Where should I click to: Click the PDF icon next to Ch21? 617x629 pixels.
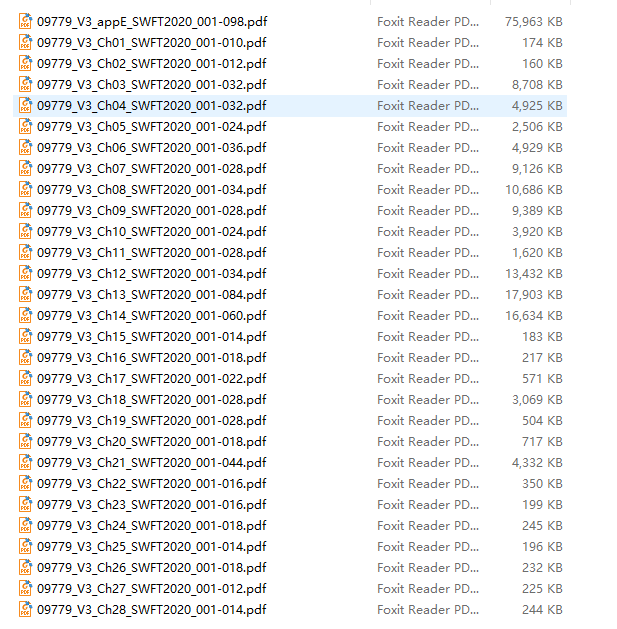(26, 463)
